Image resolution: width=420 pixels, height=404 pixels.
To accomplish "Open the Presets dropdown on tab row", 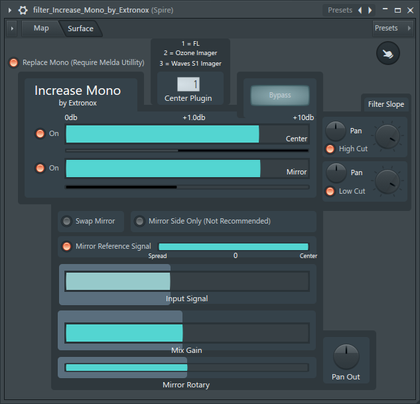I will [392, 28].
